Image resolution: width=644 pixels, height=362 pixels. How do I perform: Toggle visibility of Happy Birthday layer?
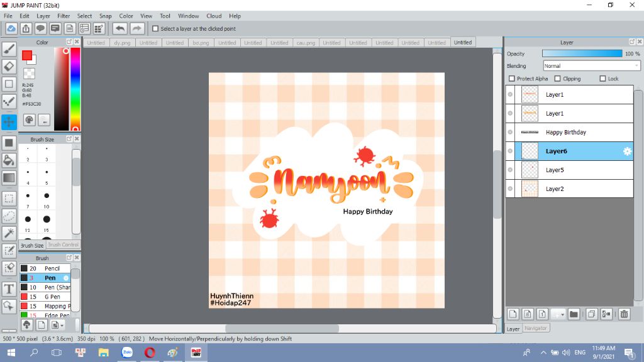(x=510, y=132)
